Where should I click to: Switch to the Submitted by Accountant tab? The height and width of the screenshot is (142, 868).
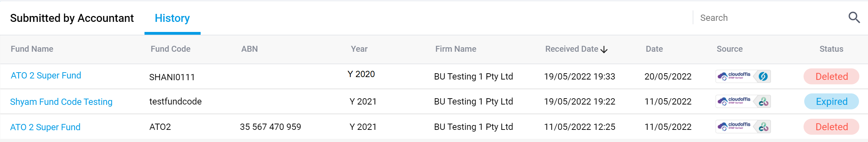72,18
